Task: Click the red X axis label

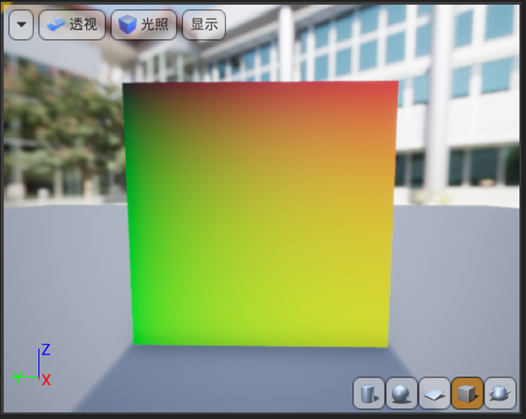Action: [46, 380]
